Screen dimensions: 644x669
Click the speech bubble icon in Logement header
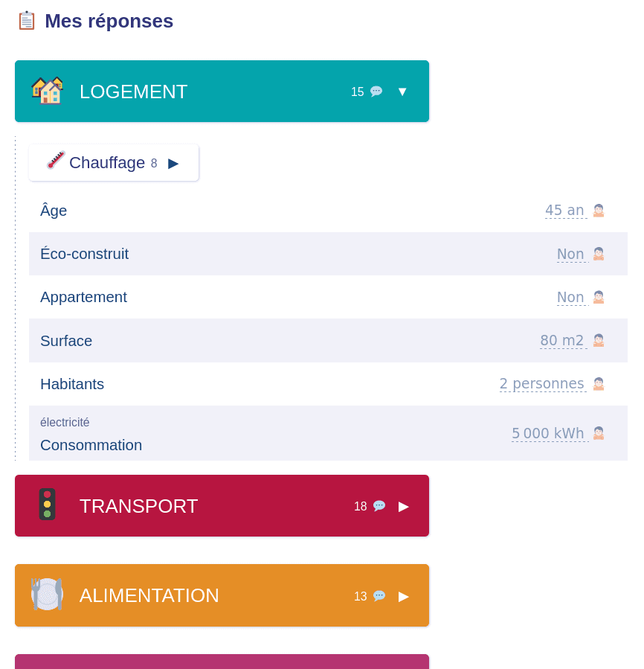coord(376,92)
